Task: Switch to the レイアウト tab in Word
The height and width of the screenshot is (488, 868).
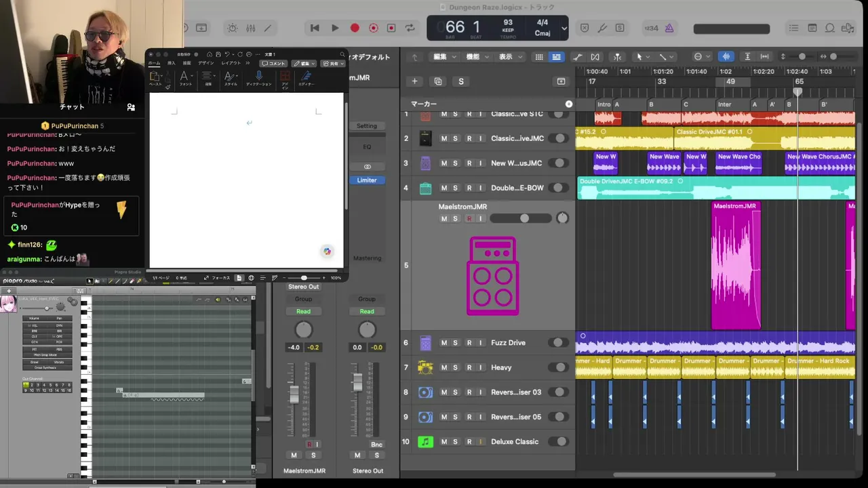Action: (231, 63)
